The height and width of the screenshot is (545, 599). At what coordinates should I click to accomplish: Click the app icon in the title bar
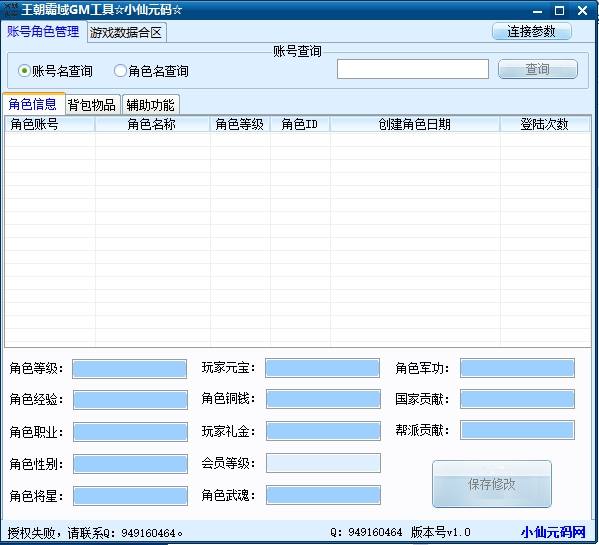10,10
